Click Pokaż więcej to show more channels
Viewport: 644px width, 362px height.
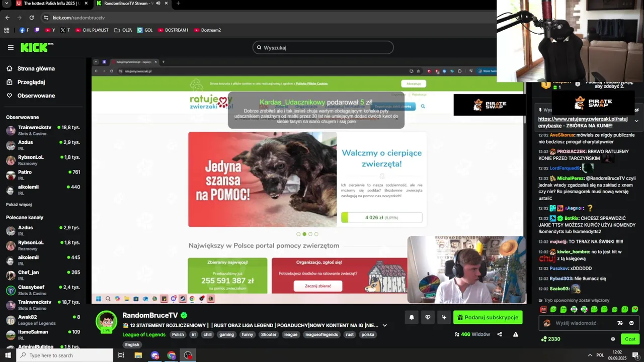pyautogui.click(x=19, y=205)
